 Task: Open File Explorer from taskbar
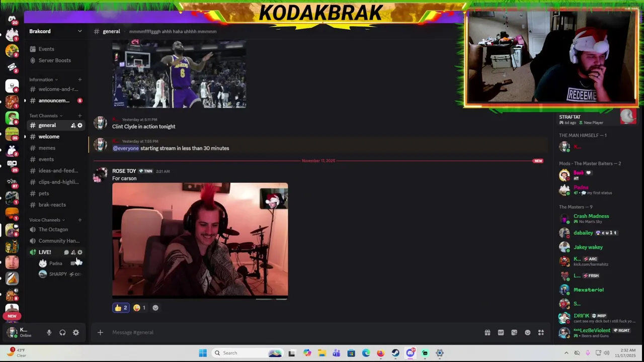point(322,353)
